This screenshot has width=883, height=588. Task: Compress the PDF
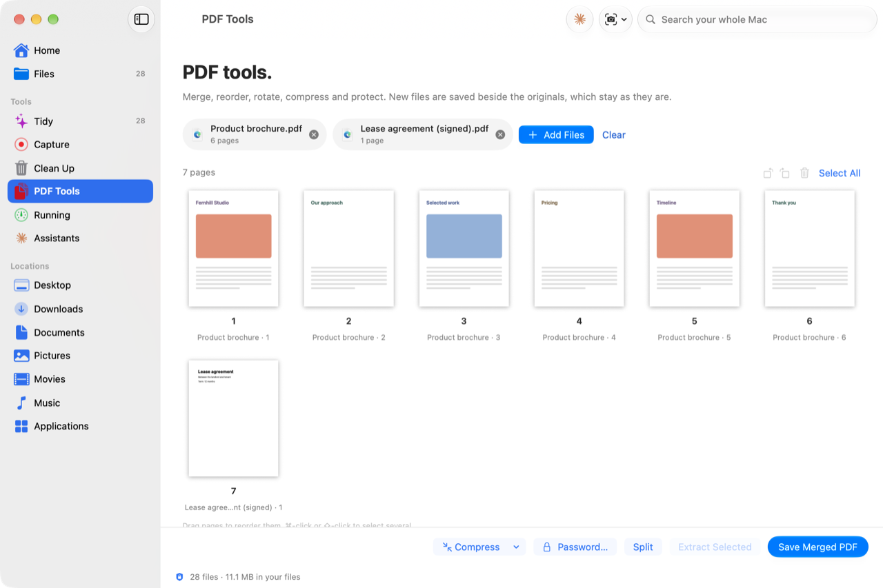[472, 547]
